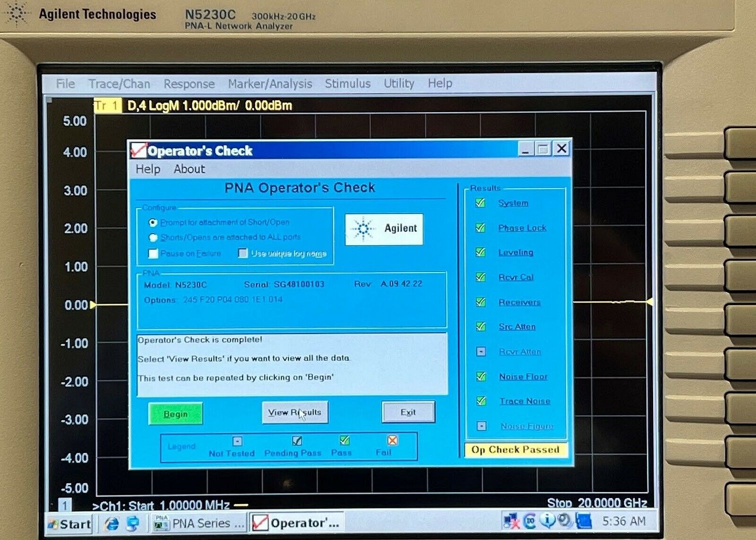
Task: Check the Use unique log name box
Action: pos(243,253)
